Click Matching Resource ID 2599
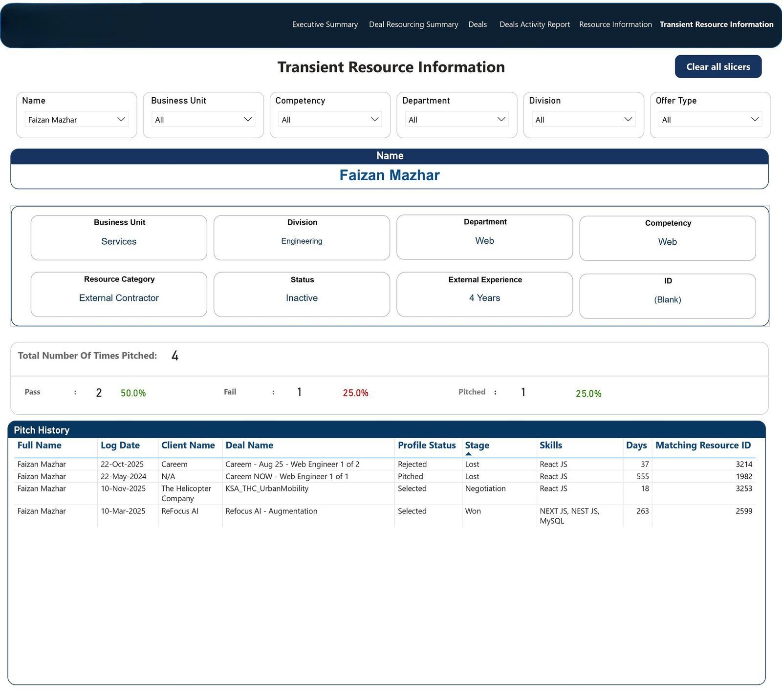 point(744,511)
